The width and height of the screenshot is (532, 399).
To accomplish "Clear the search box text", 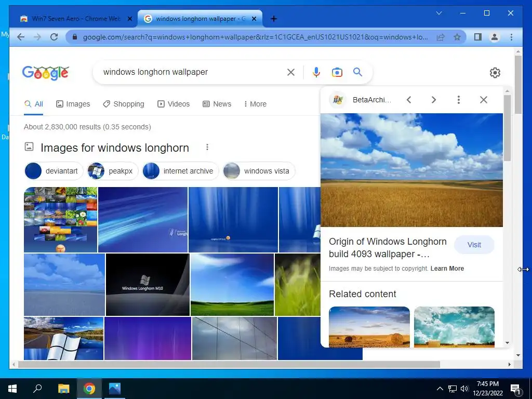I will pyautogui.click(x=291, y=72).
